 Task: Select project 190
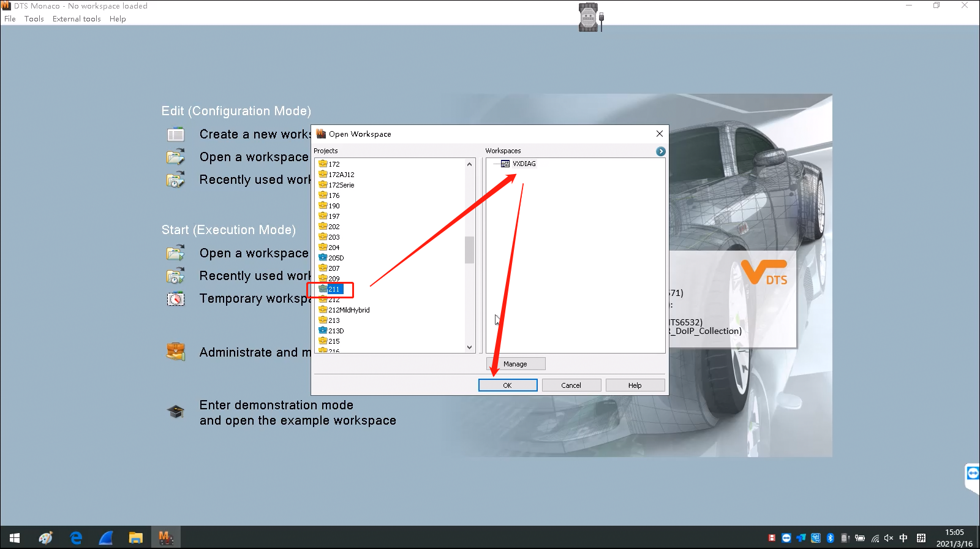329,206
